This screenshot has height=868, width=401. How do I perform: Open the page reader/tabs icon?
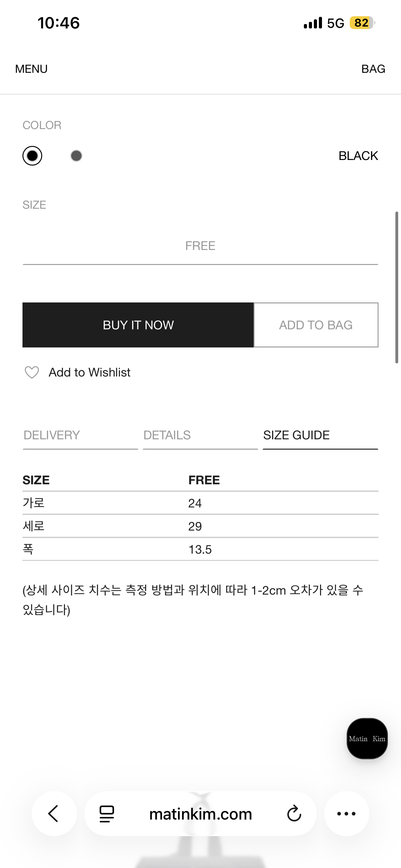pyautogui.click(x=107, y=814)
